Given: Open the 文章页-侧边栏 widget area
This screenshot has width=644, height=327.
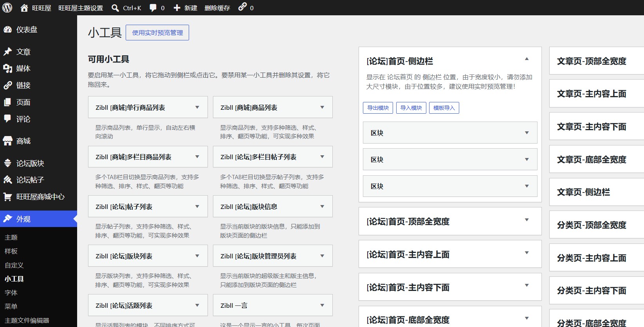Looking at the screenshot, I should (x=597, y=192).
